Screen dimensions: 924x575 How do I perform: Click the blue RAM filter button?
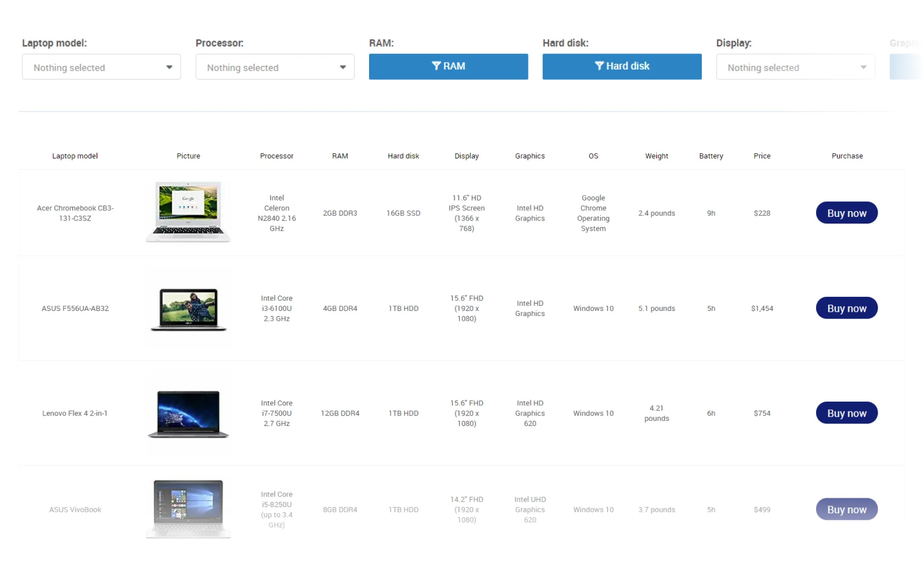coord(449,66)
